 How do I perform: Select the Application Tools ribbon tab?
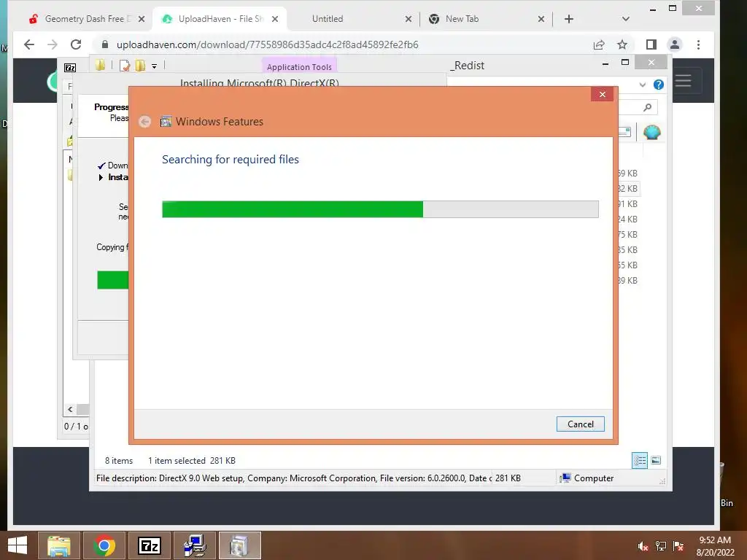[x=299, y=67]
